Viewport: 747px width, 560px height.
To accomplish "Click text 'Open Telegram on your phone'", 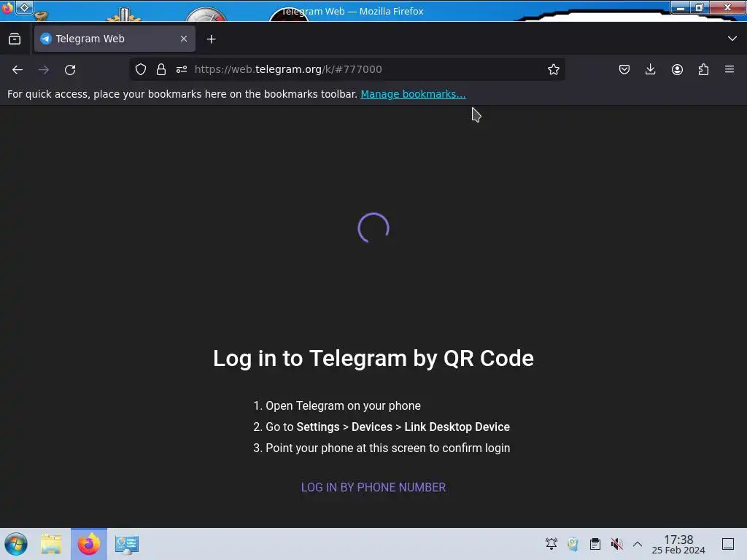I will tap(343, 405).
